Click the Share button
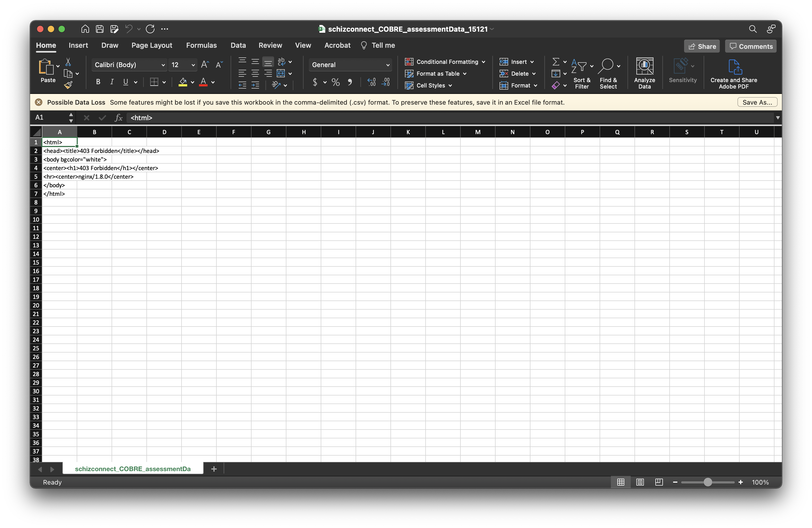The width and height of the screenshot is (812, 528). pyautogui.click(x=702, y=46)
